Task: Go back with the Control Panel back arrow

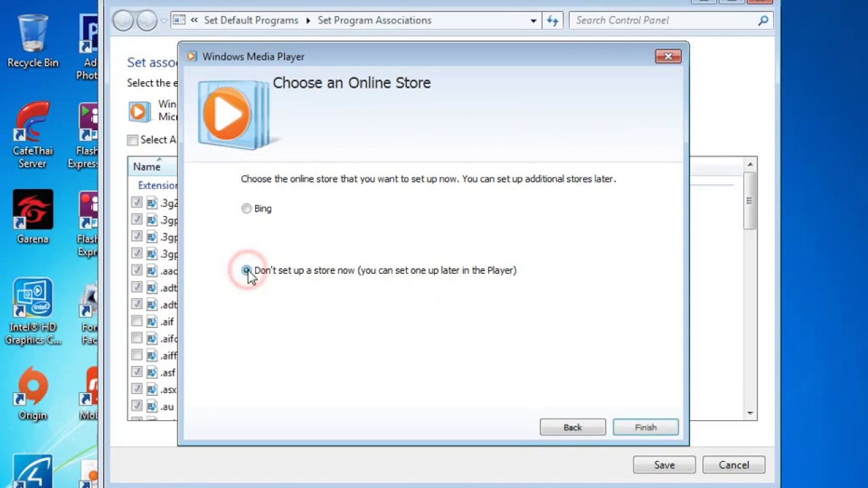Action: pyautogui.click(x=123, y=20)
